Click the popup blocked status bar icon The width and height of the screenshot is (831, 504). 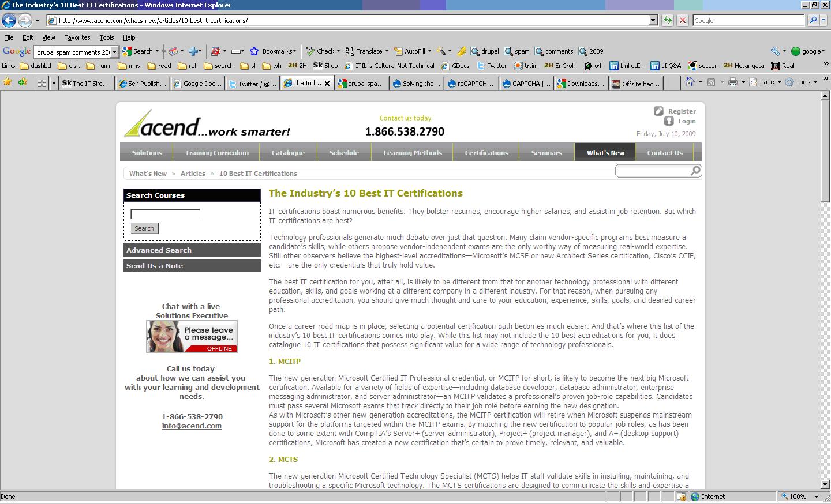[682, 497]
